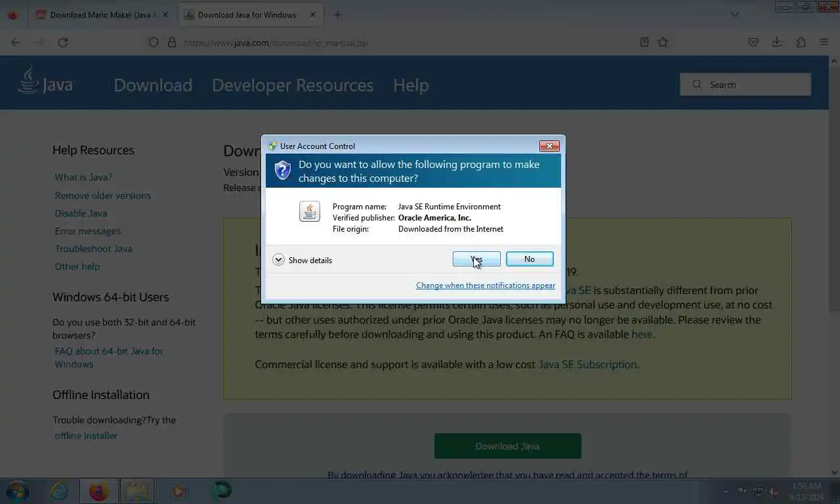Open the Pocket save icon
This screenshot has height=504, width=840.
[x=753, y=42]
